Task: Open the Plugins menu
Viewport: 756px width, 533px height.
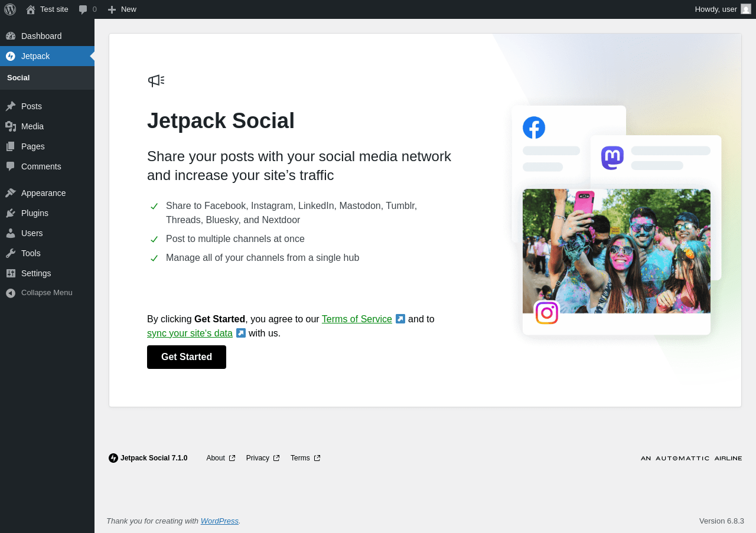Action: [x=35, y=213]
